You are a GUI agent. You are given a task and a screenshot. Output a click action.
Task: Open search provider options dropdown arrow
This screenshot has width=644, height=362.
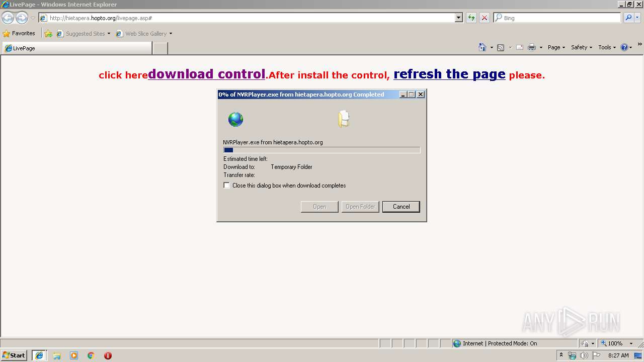click(x=637, y=18)
